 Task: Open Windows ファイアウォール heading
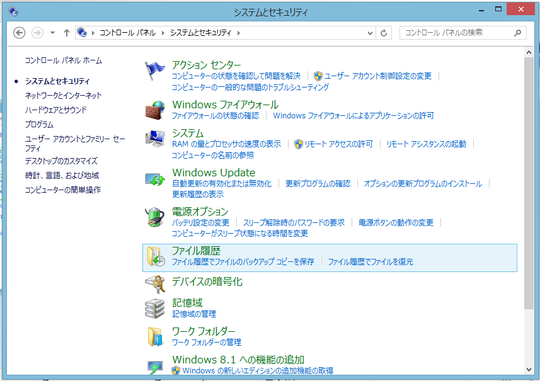point(225,104)
